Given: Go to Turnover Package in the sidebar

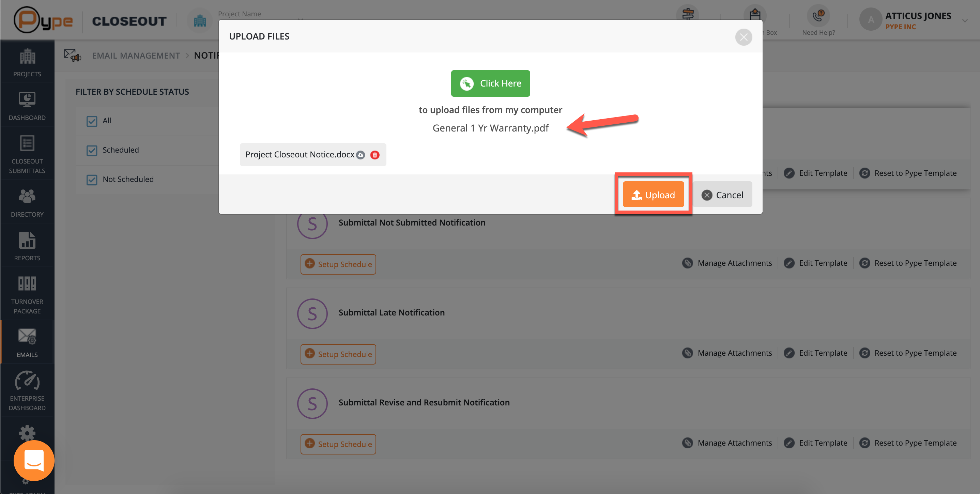Looking at the screenshot, I should click(27, 295).
